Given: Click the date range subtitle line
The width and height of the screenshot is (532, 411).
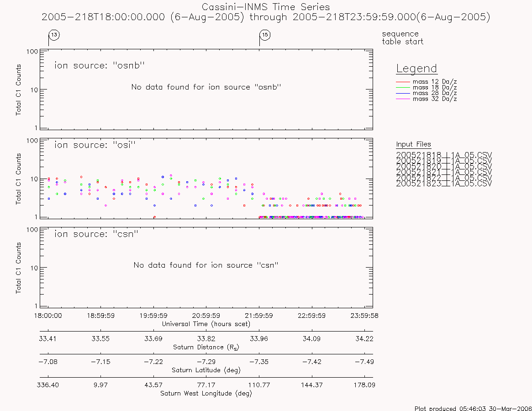Looking at the screenshot, I should [266, 17].
